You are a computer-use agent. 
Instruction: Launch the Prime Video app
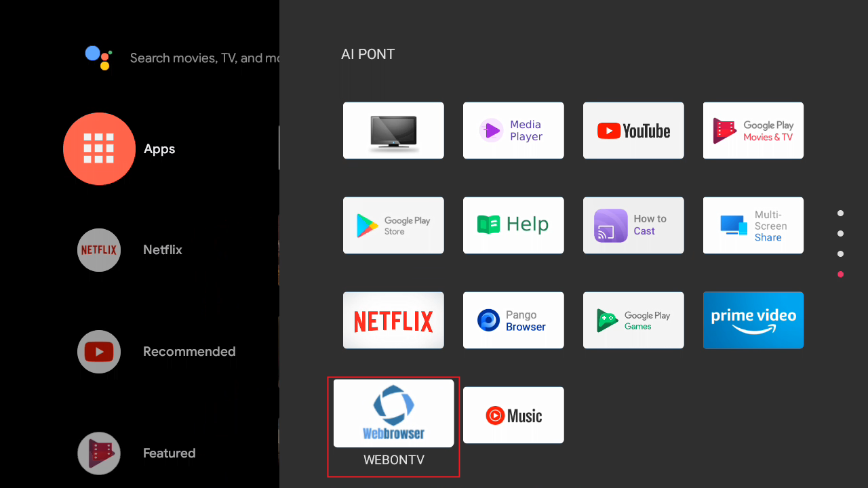[753, 321]
